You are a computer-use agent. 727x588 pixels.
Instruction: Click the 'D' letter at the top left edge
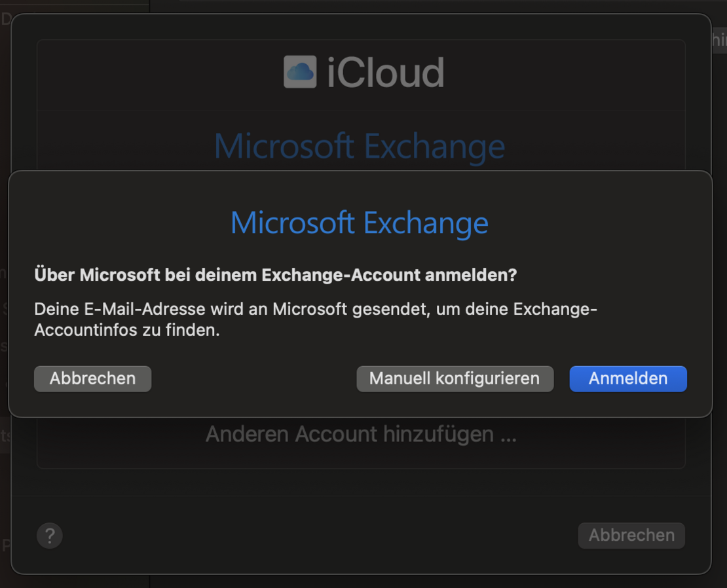(6, 19)
